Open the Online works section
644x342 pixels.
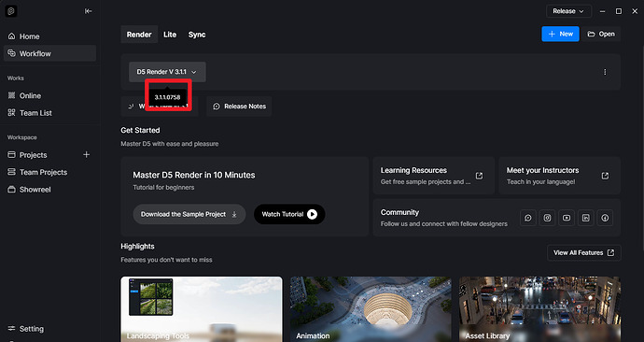(x=49, y=95)
